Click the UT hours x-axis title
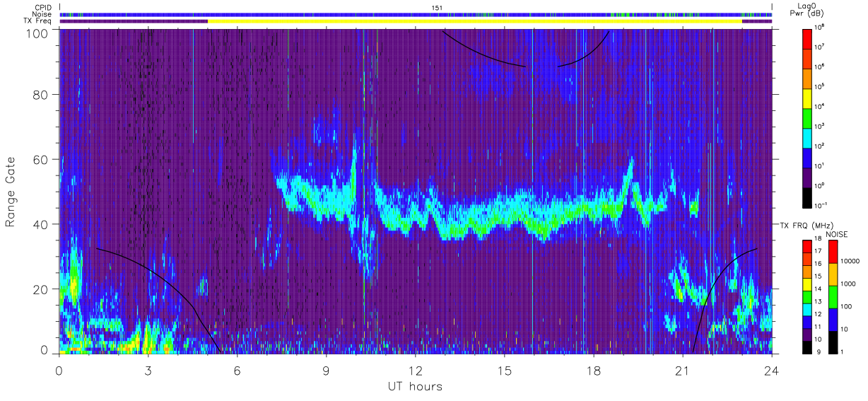Screen dimensions: 868x401 (x=415, y=386)
